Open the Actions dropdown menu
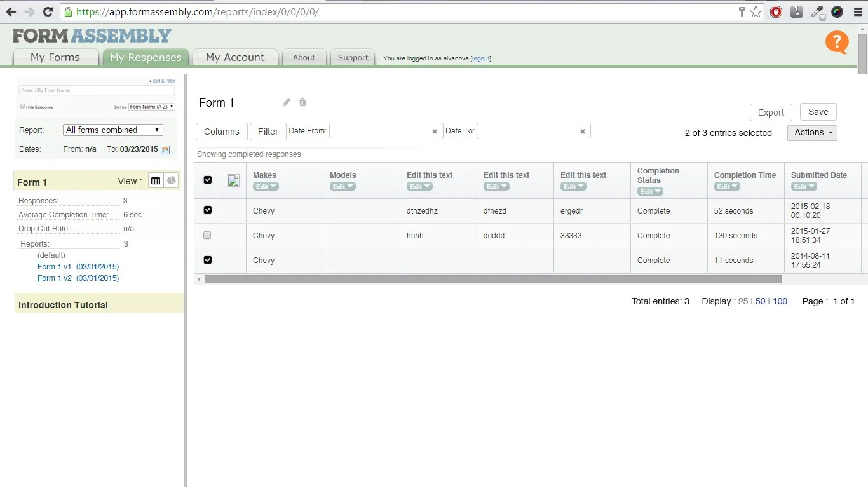The image size is (868, 488). tap(812, 133)
